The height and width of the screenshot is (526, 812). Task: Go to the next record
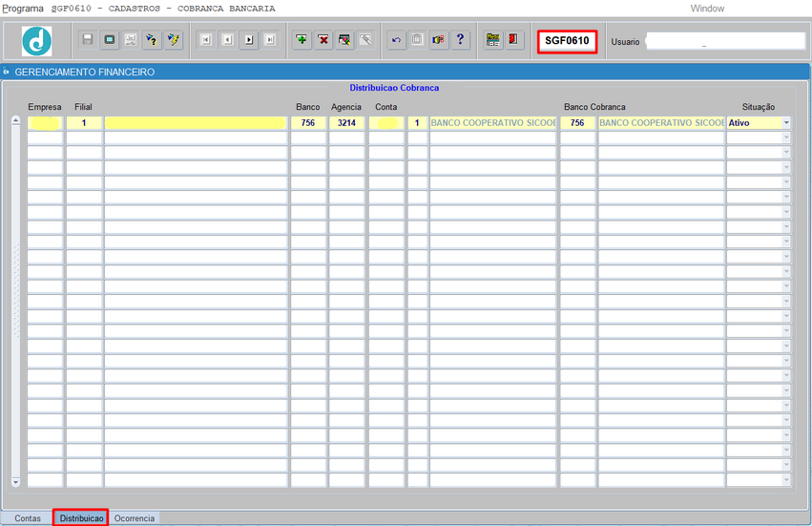point(249,40)
